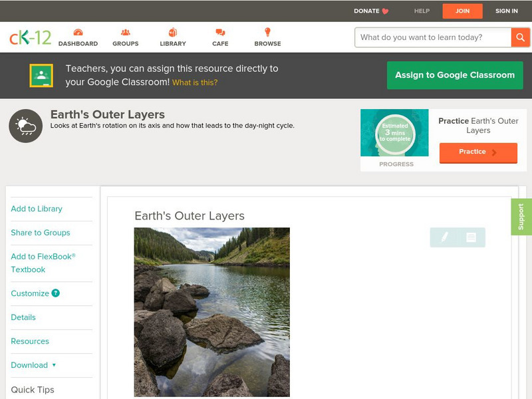Click Add to Library link

tap(37, 209)
